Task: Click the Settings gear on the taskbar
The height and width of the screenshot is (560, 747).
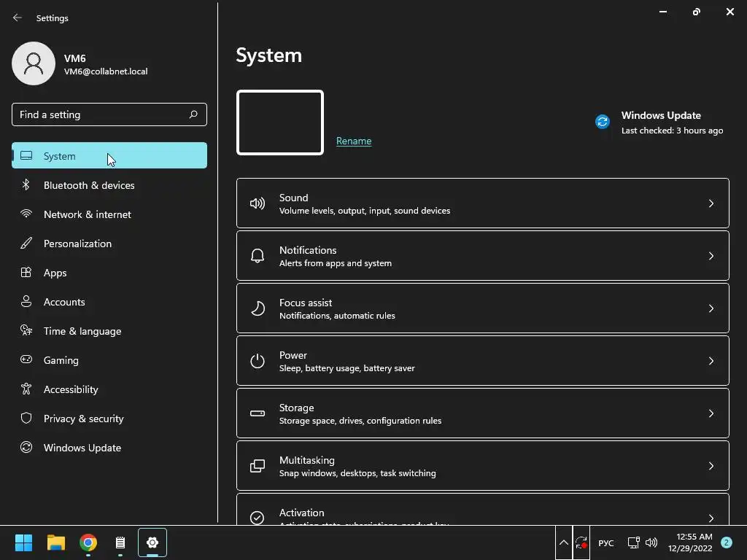Action: tap(152, 542)
